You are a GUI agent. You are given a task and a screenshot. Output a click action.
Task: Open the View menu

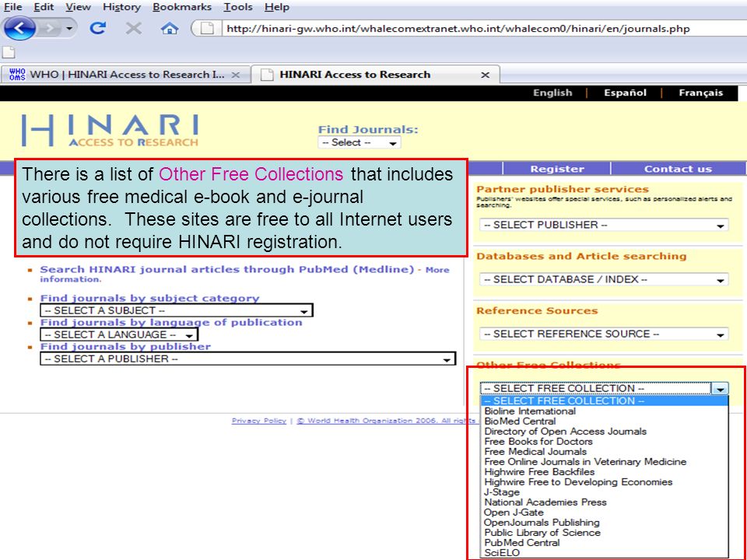78,7
